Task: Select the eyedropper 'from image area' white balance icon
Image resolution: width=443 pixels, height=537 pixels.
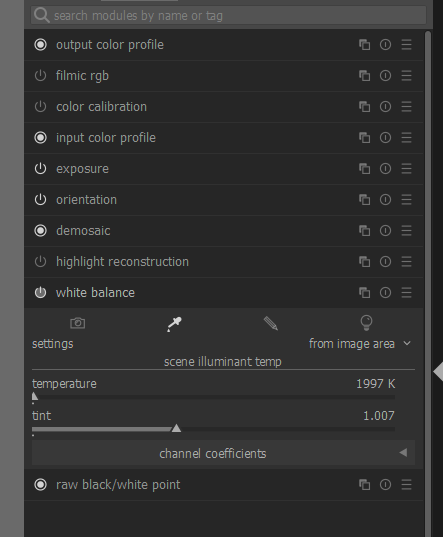Action: click(x=174, y=324)
